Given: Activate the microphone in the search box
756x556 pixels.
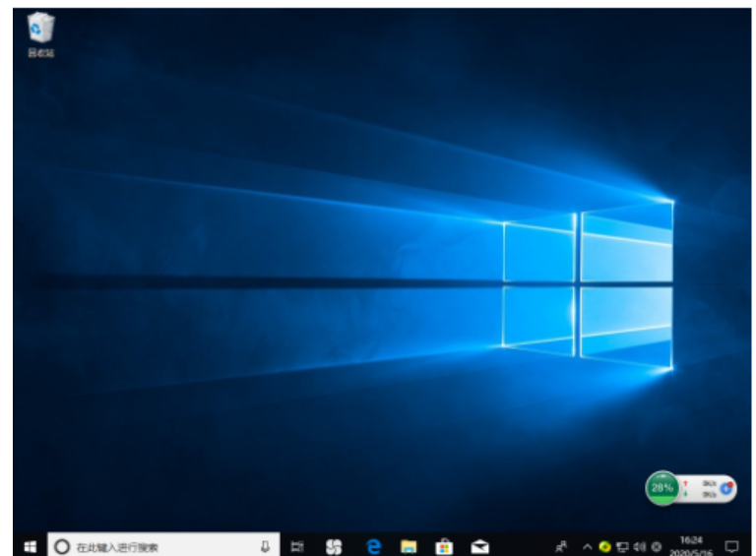Looking at the screenshot, I should [x=265, y=546].
